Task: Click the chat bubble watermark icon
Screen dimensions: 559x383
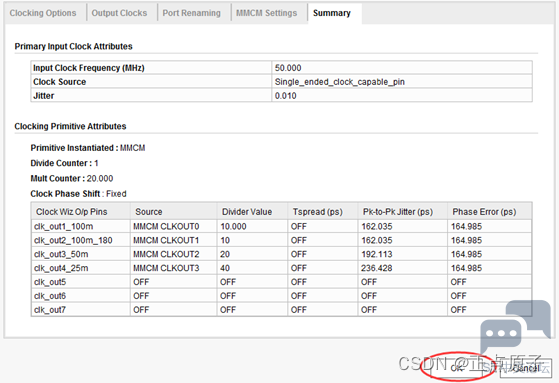Action: (x=515, y=326)
